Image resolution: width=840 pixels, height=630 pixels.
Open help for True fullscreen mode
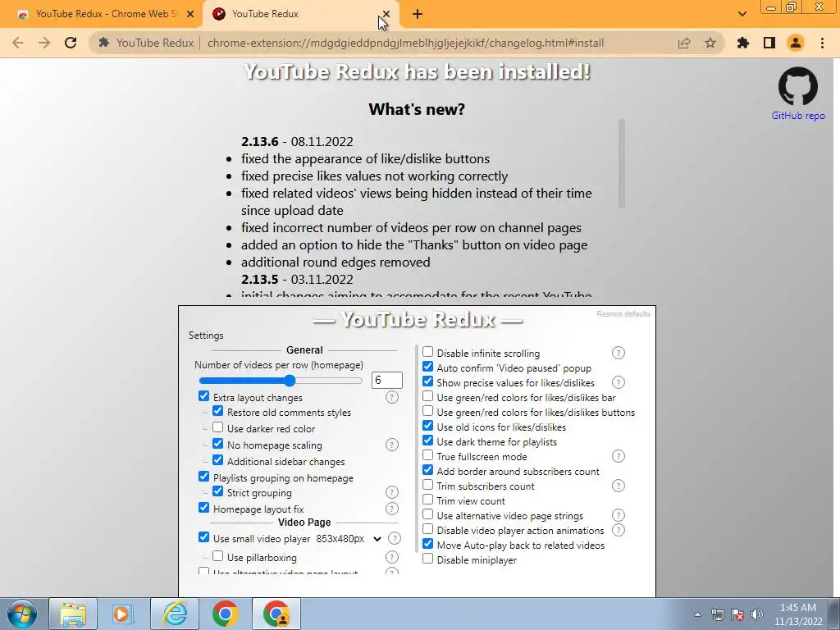tap(619, 456)
